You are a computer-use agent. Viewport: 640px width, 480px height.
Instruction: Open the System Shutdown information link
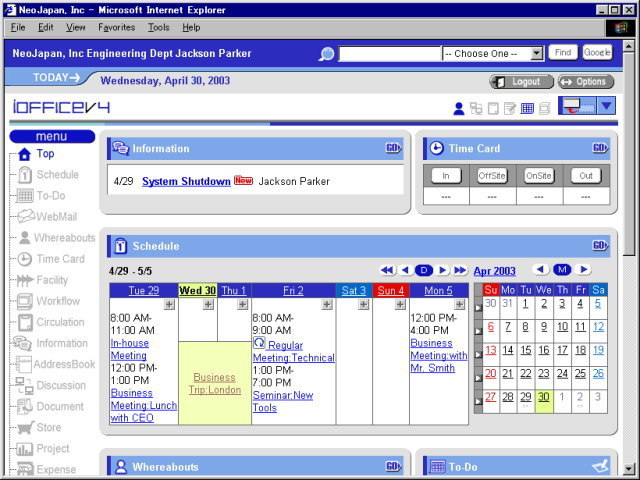(x=186, y=181)
